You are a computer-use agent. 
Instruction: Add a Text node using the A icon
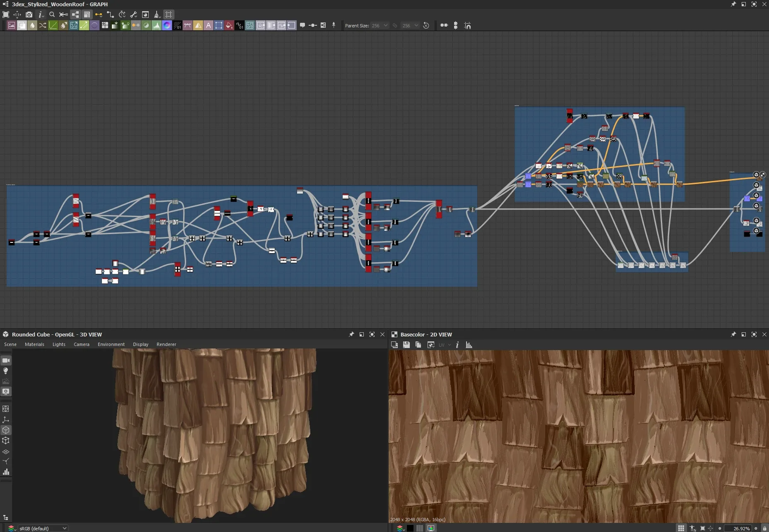pos(208,26)
